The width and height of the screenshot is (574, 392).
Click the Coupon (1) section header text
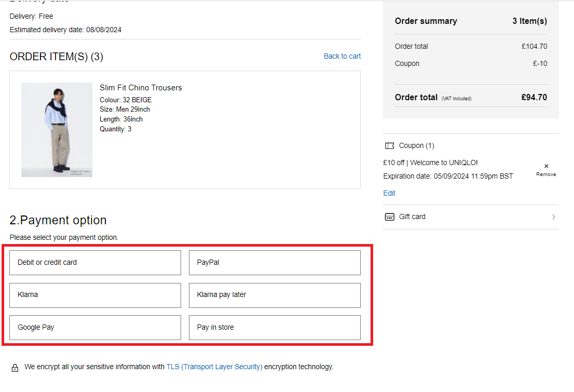tap(416, 146)
